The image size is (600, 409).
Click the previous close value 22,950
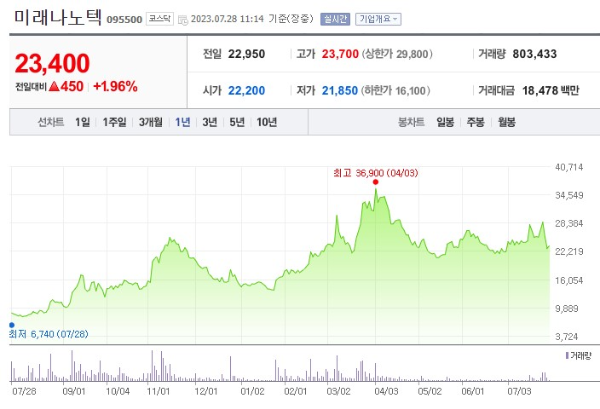click(246, 54)
